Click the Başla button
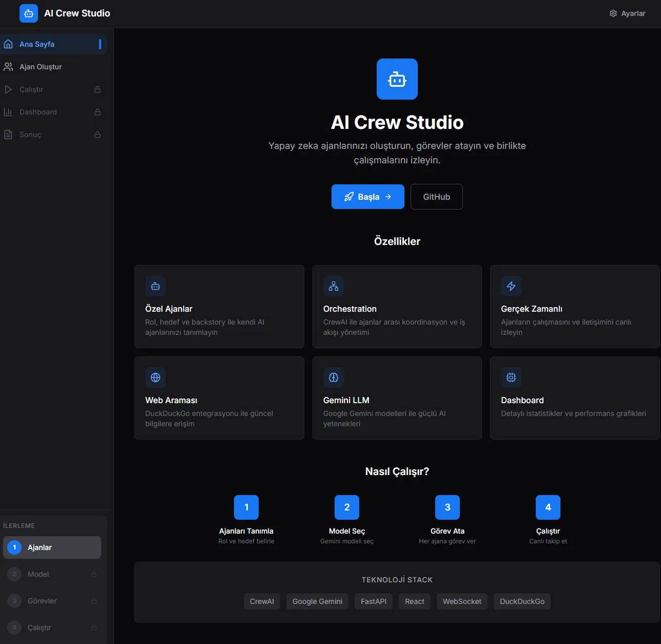This screenshot has width=661, height=644. tap(368, 197)
